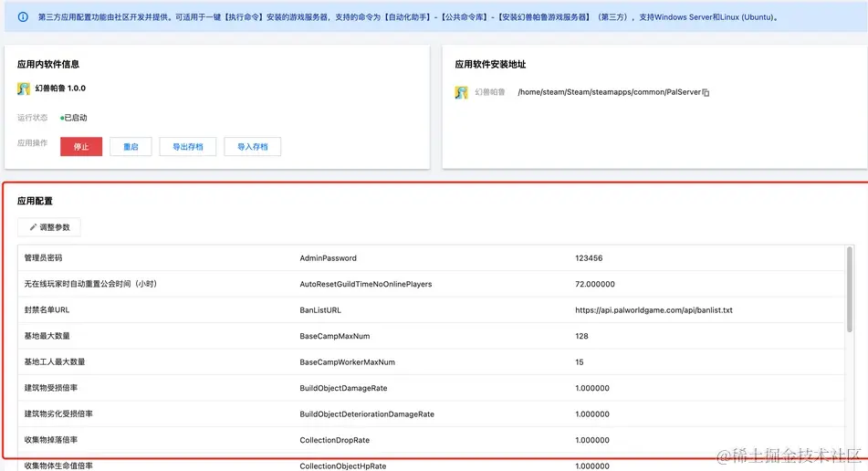Click the value 72.000000
This screenshot has height=471, width=868.
tap(595, 285)
